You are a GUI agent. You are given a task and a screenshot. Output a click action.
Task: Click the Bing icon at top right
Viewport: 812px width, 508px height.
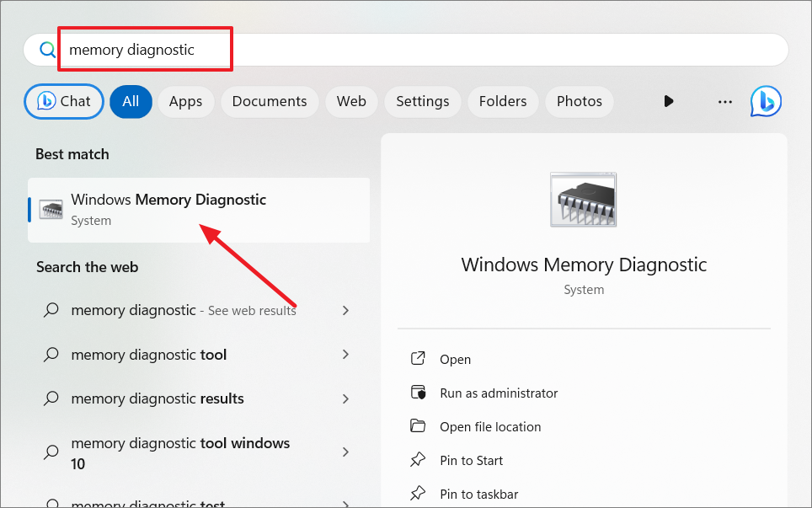pos(766,101)
